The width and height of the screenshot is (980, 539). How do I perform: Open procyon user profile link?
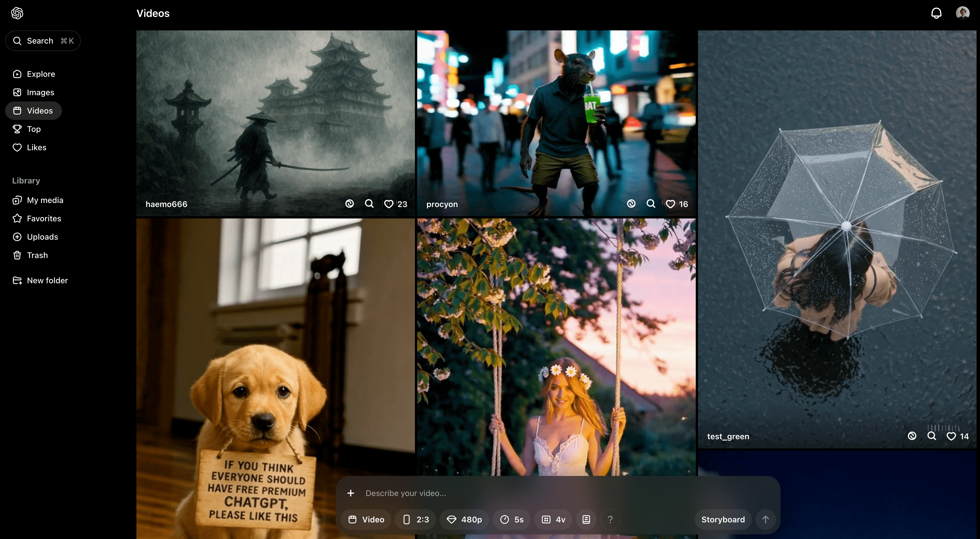442,204
